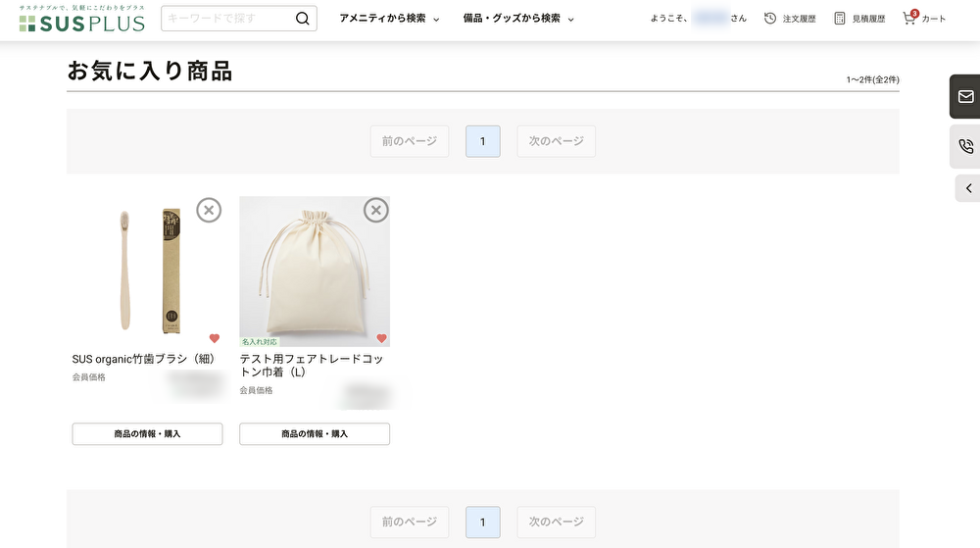Select page 1 in bottom pagination
Image resolution: width=980 pixels, height=548 pixels.
click(x=482, y=522)
